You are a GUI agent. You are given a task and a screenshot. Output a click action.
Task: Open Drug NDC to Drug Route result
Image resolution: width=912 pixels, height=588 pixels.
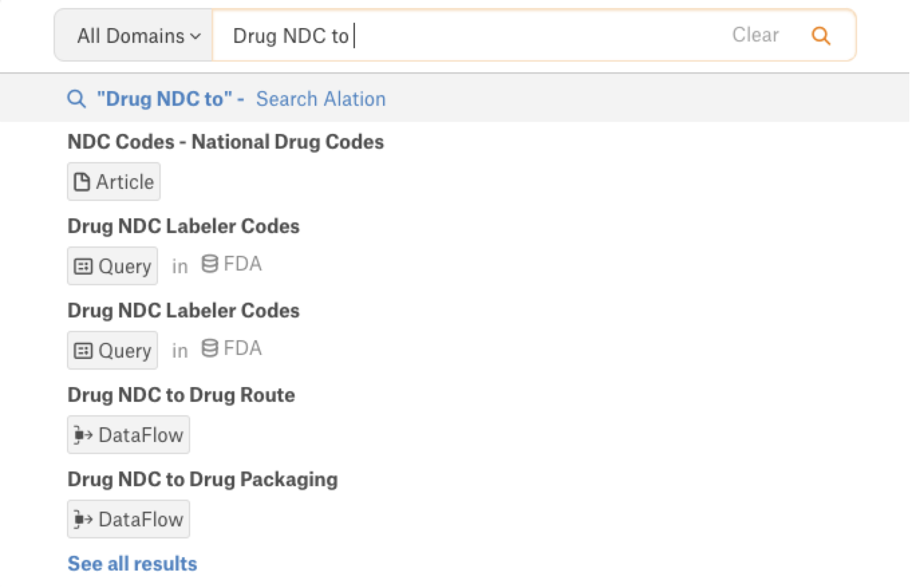181,395
